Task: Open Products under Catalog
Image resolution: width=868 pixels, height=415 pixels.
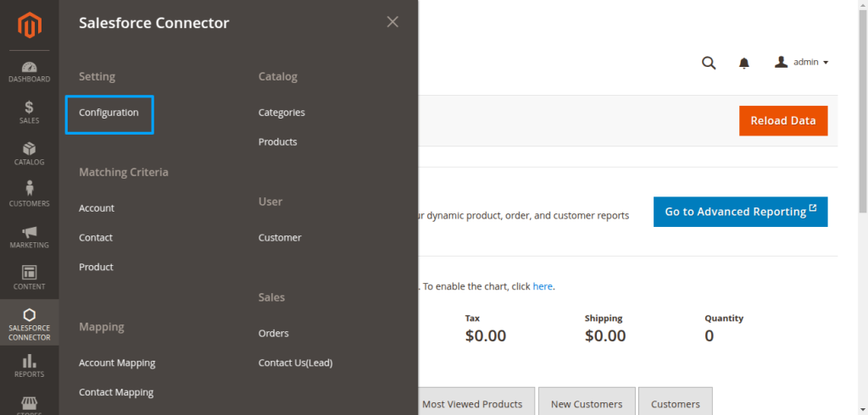Action: [x=278, y=141]
